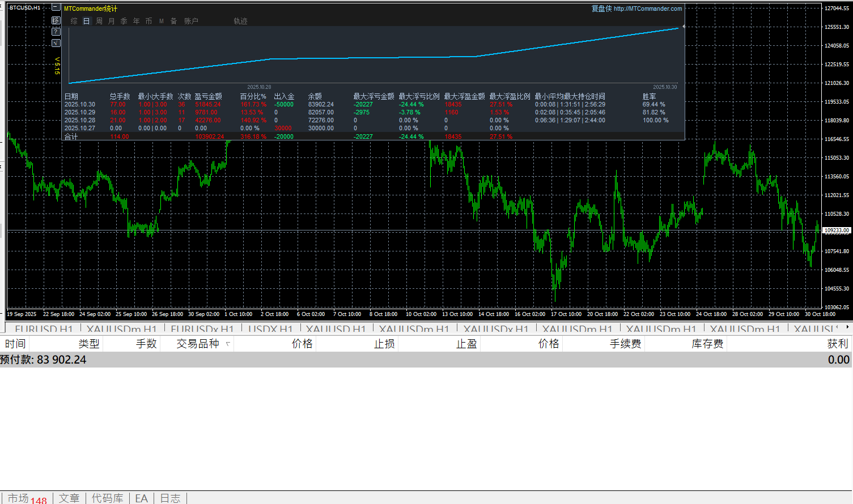The image size is (853, 504).
Task: Click the -50000 withdrawal value
Action: (284, 104)
